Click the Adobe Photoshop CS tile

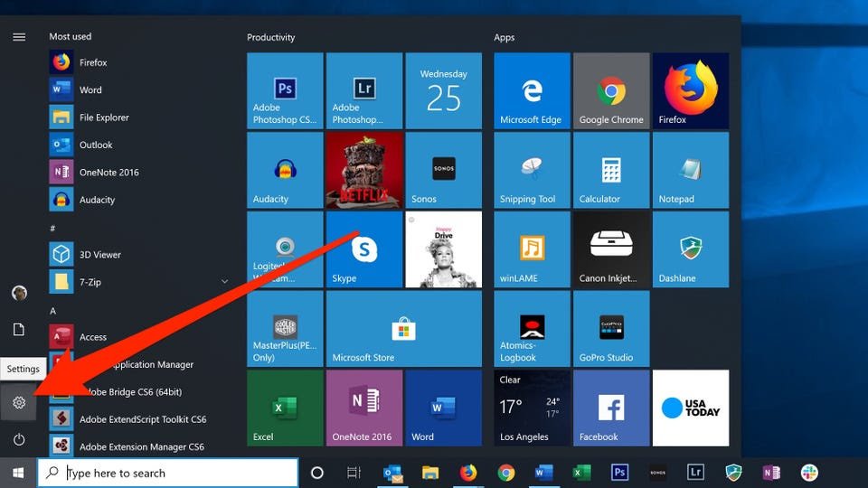285,90
